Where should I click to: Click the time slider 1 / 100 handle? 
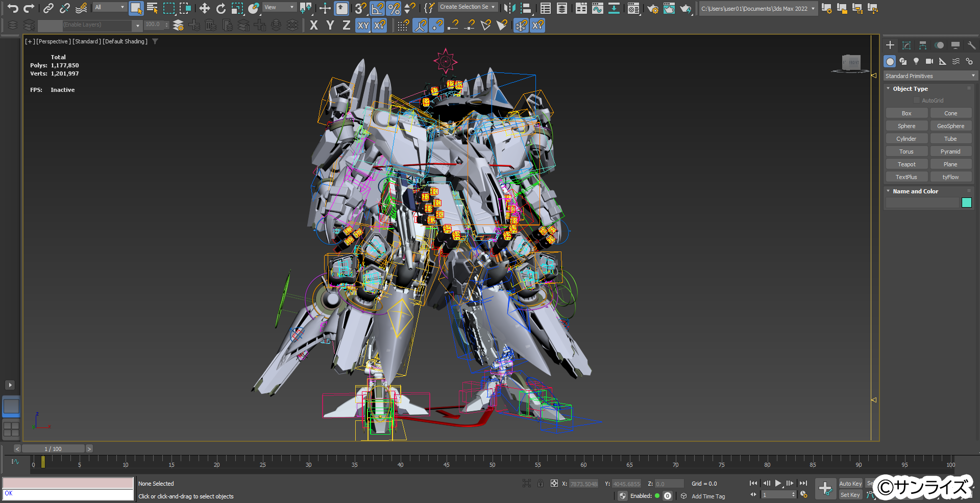53,449
